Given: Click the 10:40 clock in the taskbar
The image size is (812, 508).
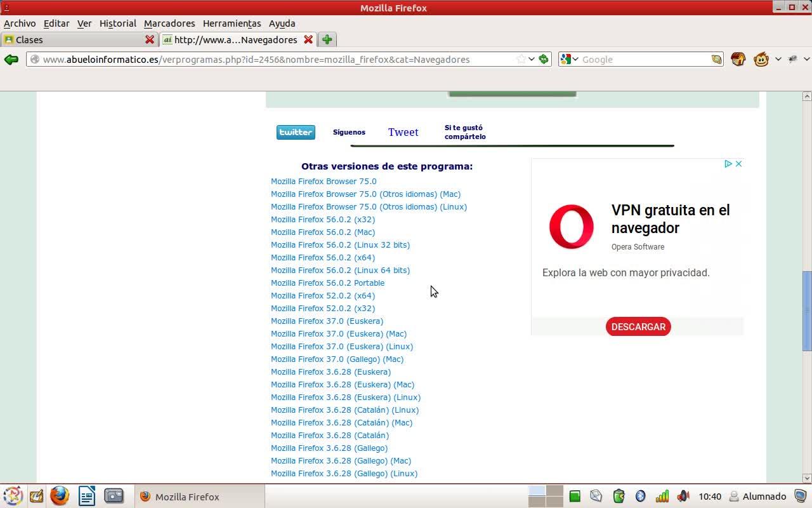Looking at the screenshot, I should coord(710,497).
